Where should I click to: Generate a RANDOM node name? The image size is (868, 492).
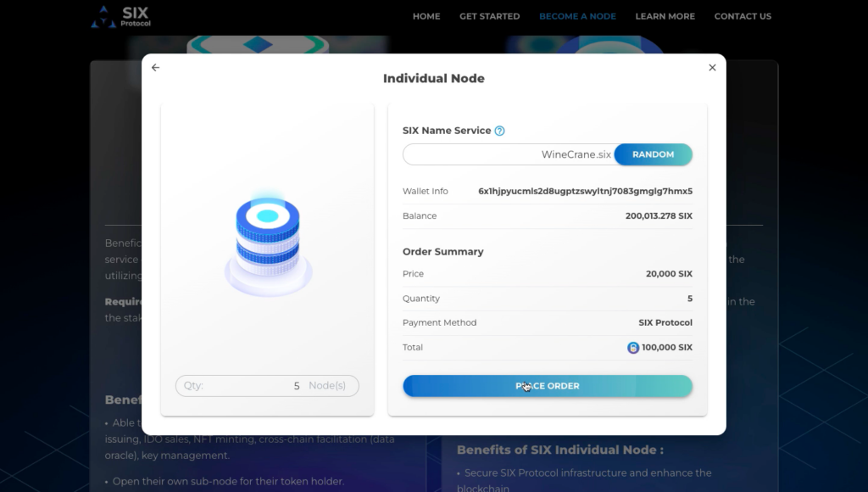tap(653, 154)
